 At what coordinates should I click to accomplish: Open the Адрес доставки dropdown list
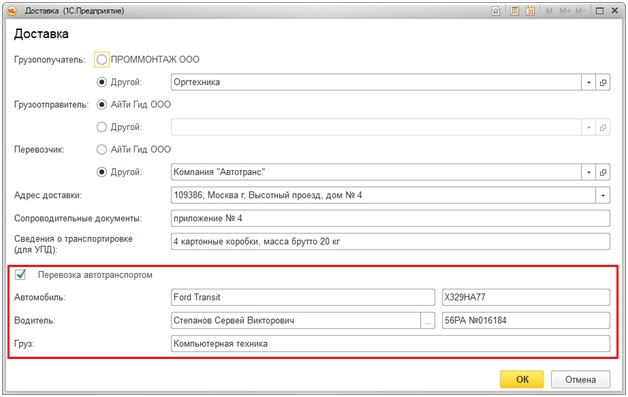(603, 195)
